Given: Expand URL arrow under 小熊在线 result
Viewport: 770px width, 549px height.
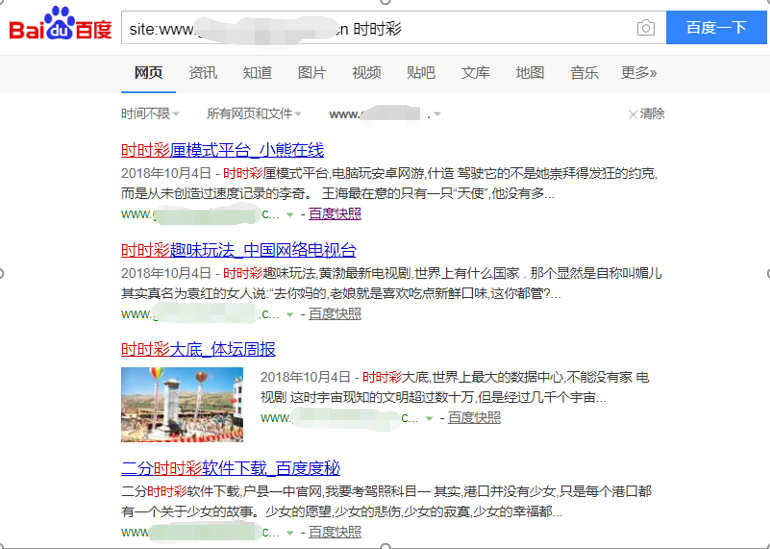Looking at the screenshot, I should tap(290, 215).
